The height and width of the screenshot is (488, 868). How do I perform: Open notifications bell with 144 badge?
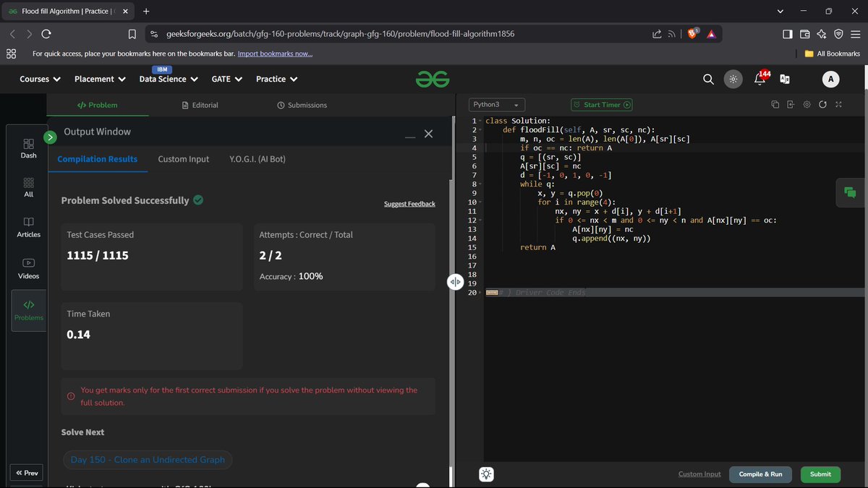tap(761, 78)
